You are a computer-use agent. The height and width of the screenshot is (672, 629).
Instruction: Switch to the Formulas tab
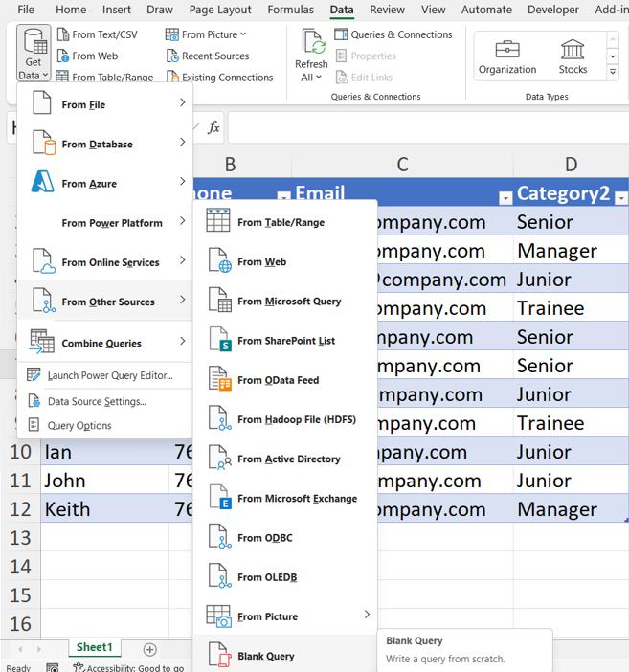click(290, 9)
